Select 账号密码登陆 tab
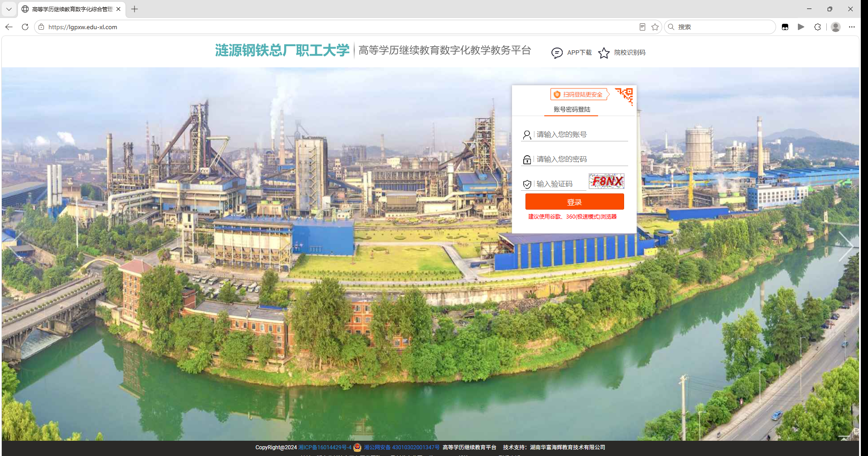Image resolution: width=868 pixels, height=456 pixels. (572, 110)
